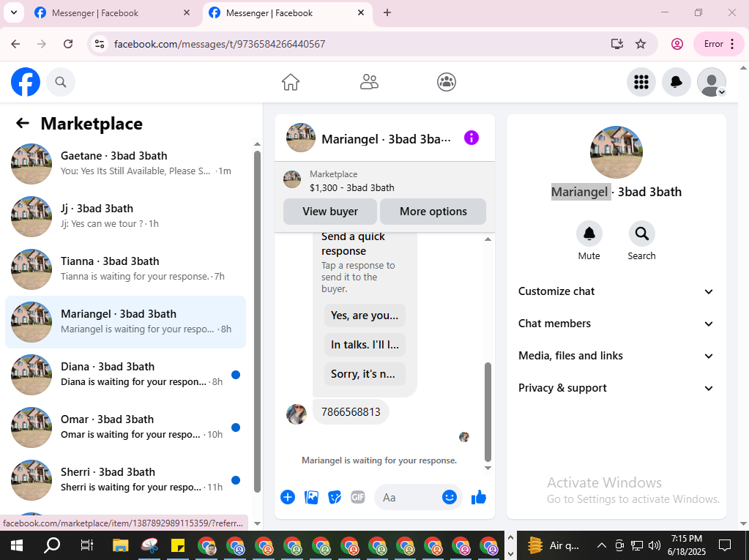This screenshot has height=560, width=749.
Task: Open Facebook search magnifier icon
Action: (x=61, y=82)
